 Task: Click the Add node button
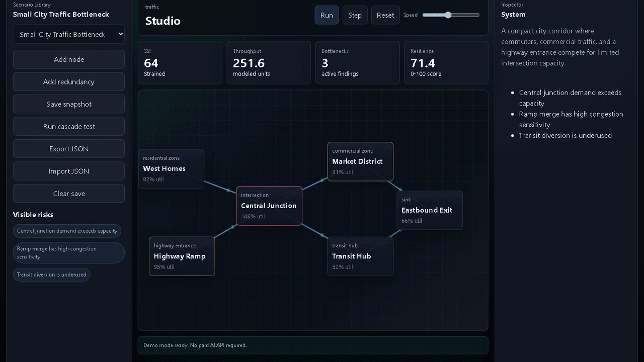coord(68,59)
